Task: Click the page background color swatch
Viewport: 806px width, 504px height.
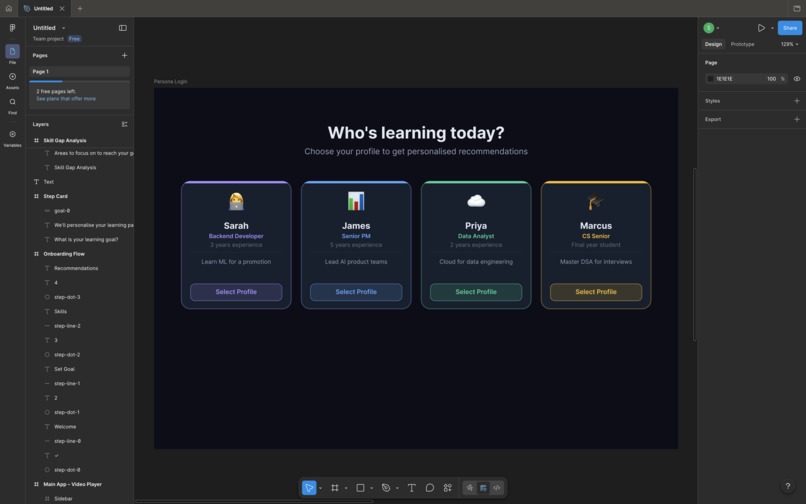Action: (x=710, y=79)
